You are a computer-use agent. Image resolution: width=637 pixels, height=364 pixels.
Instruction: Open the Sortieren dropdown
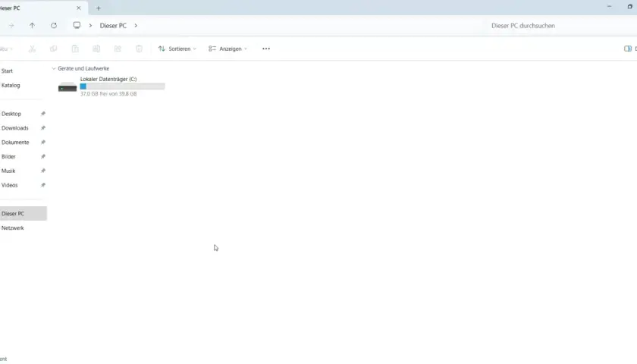[x=177, y=49]
